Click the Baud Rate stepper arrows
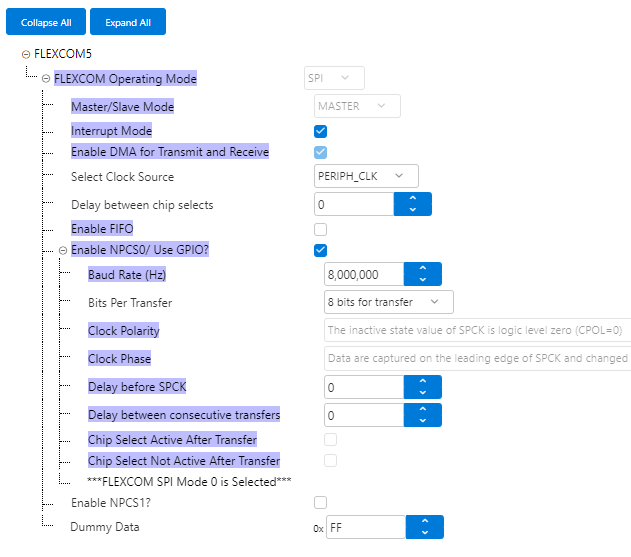The width and height of the screenshot is (631, 557). coord(422,274)
